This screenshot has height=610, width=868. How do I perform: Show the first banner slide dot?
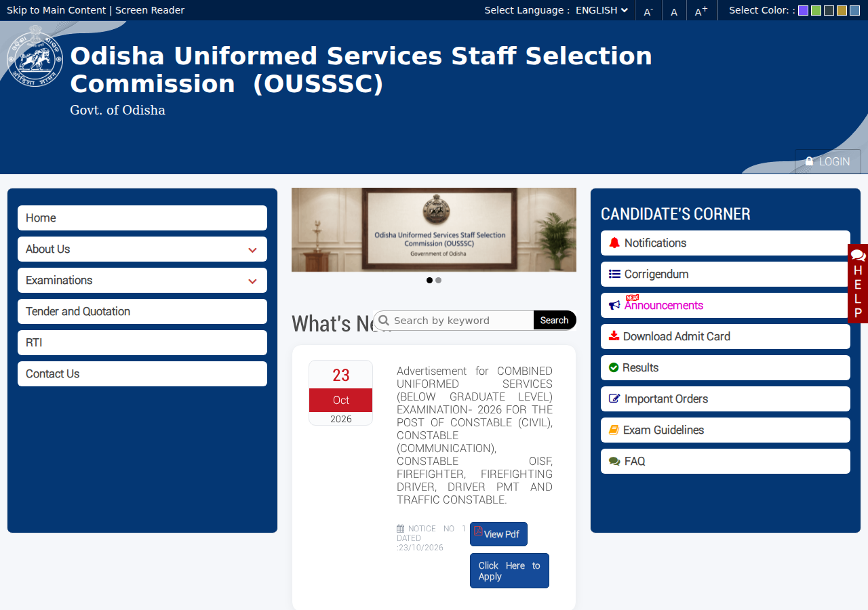429,280
